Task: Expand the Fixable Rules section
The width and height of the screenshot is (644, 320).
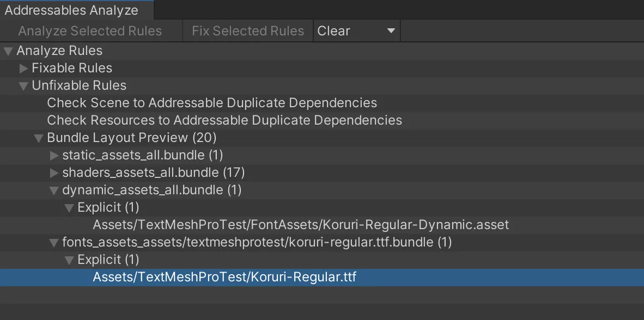Action: coord(23,67)
